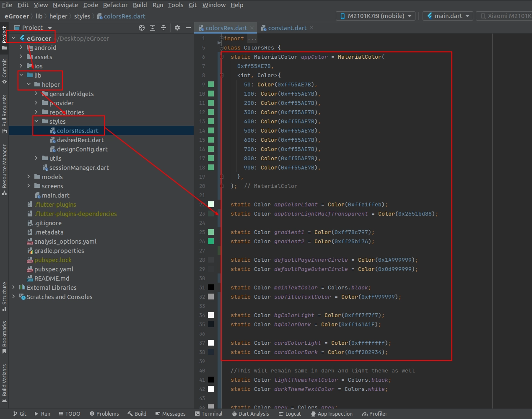
Task: Click the Expand All icon in Project panel
Action: tap(153, 28)
